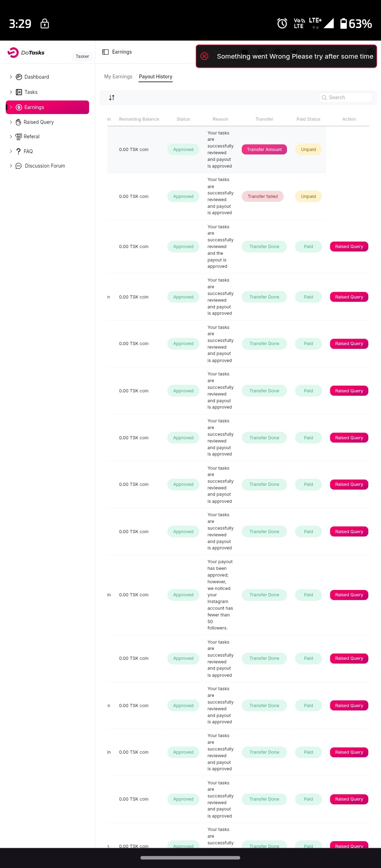381x868 pixels.
Task: Click the Tasks list icon
Action: tap(19, 92)
